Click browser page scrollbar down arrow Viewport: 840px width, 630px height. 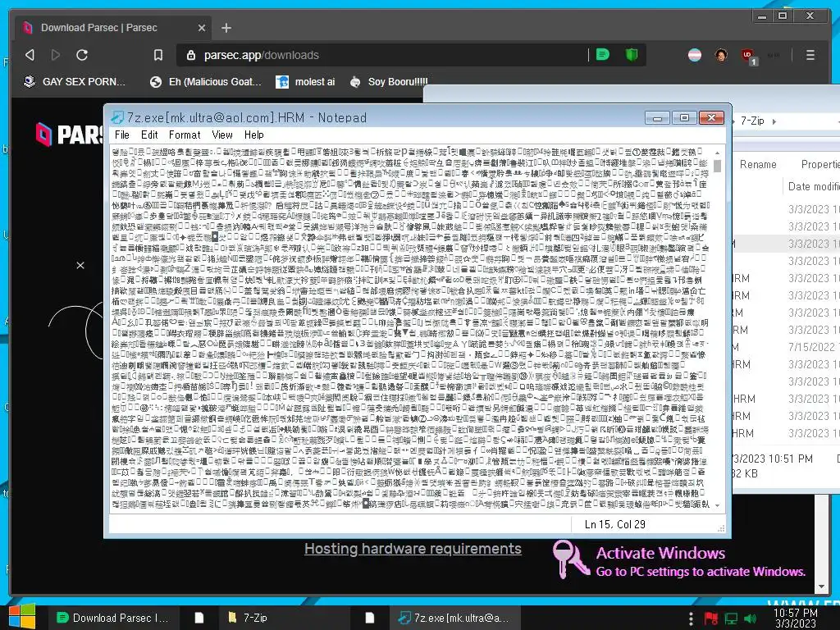[x=822, y=587]
